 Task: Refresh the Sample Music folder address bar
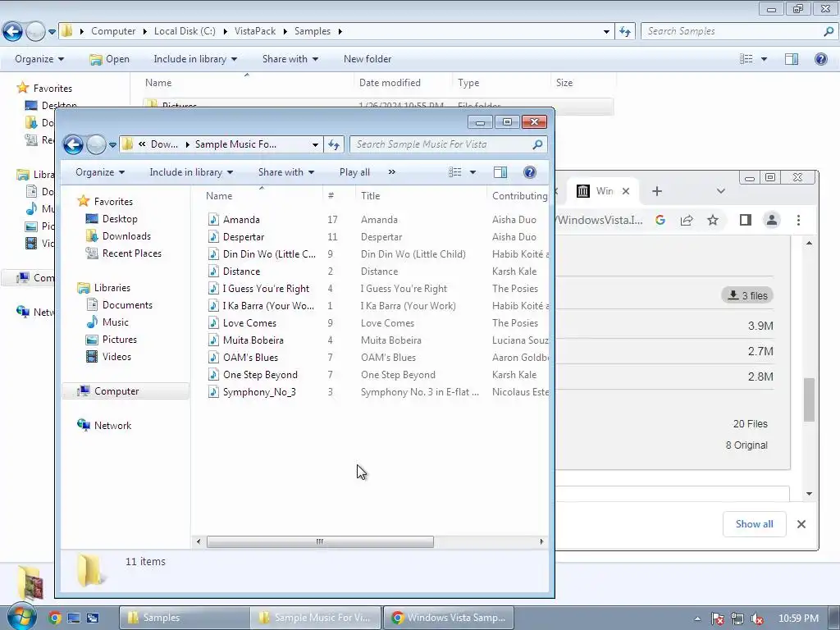coord(334,144)
